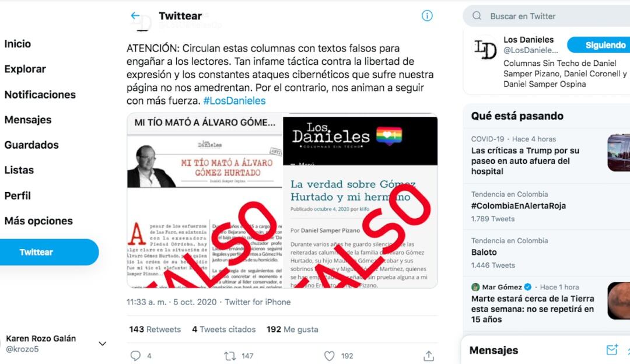Open Los Danieles profile avatar
The width and height of the screenshot is (630, 364).
485,49
